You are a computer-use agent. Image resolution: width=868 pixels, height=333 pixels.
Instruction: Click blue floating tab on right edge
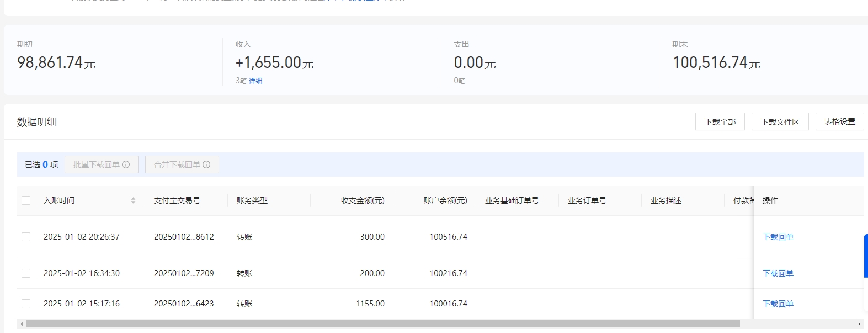pos(865,256)
